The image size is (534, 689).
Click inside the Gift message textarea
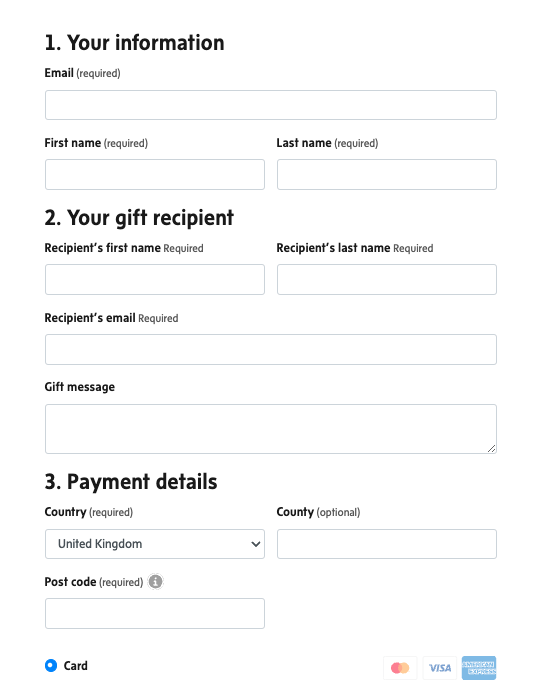(271, 429)
